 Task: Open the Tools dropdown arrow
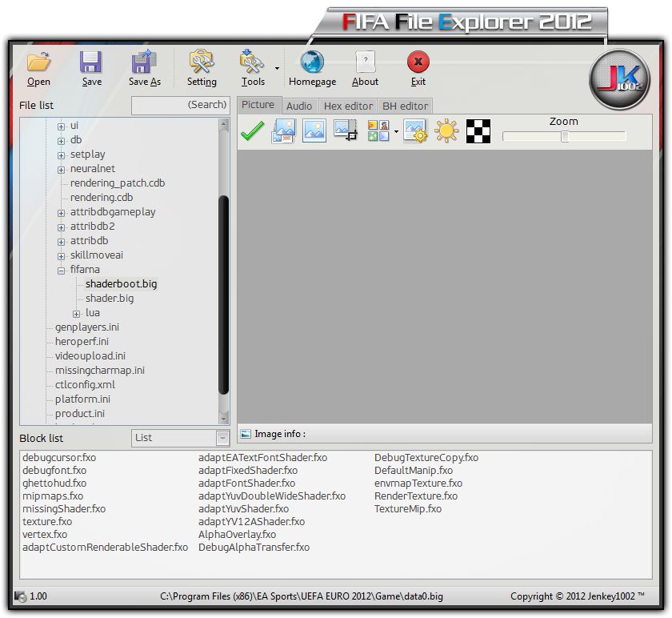tap(277, 69)
